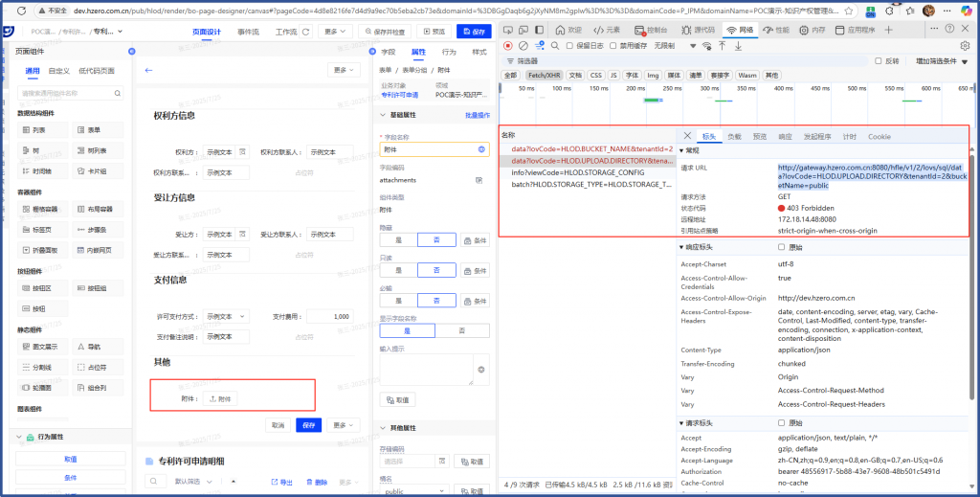Screen dimensions: 980x497
Task: Enable the 保留日志 checkbox
Action: [569, 45]
